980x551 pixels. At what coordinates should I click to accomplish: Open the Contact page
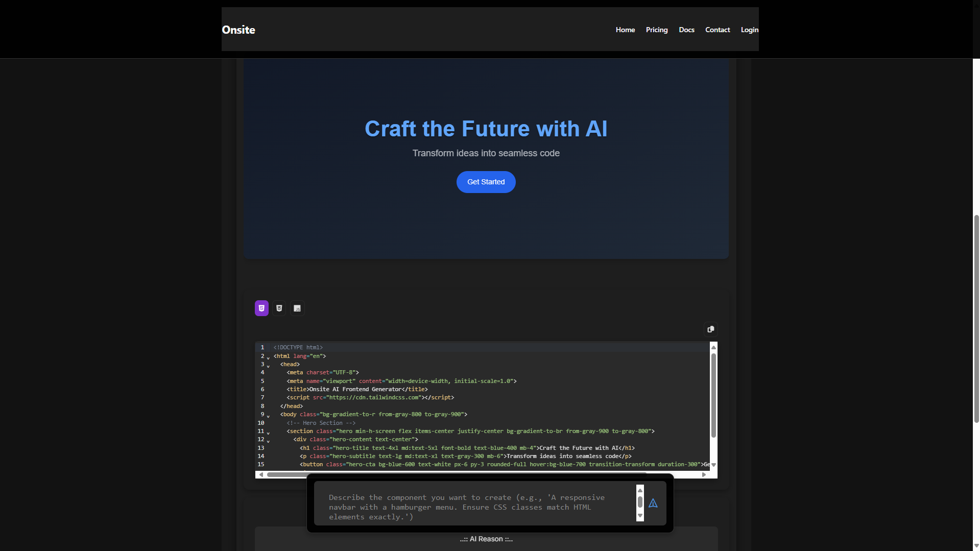click(718, 30)
